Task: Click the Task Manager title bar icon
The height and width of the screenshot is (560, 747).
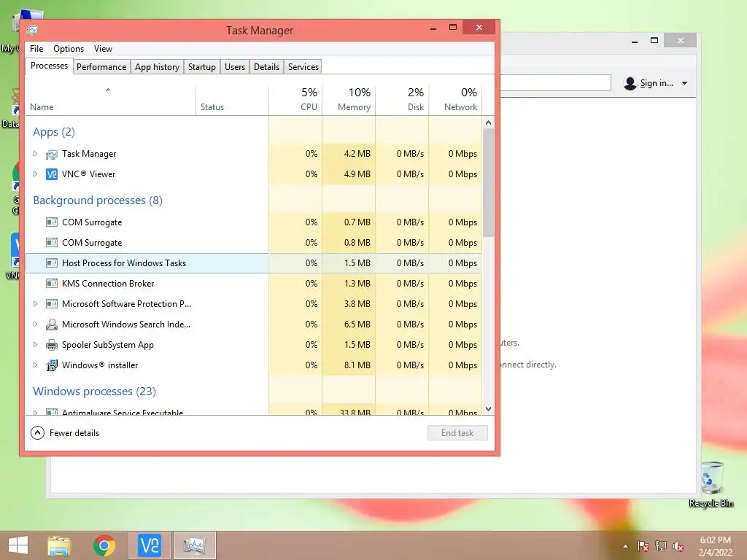Action: [32, 31]
